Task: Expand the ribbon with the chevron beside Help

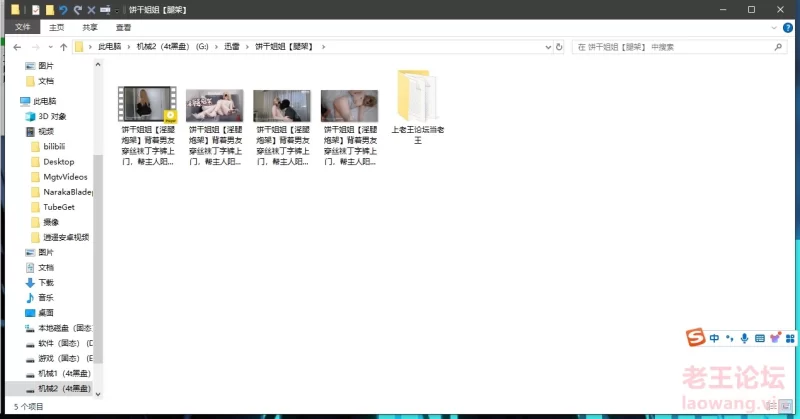Action: [x=774, y=28]
